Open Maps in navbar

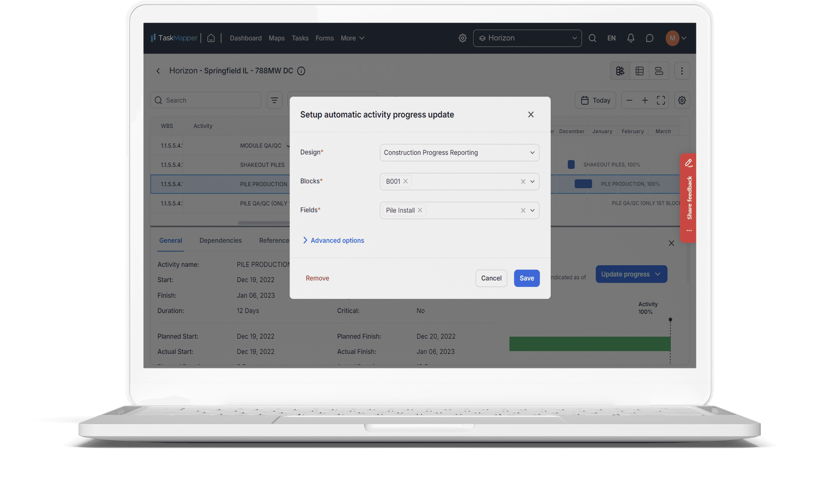(x=276, y=38)
